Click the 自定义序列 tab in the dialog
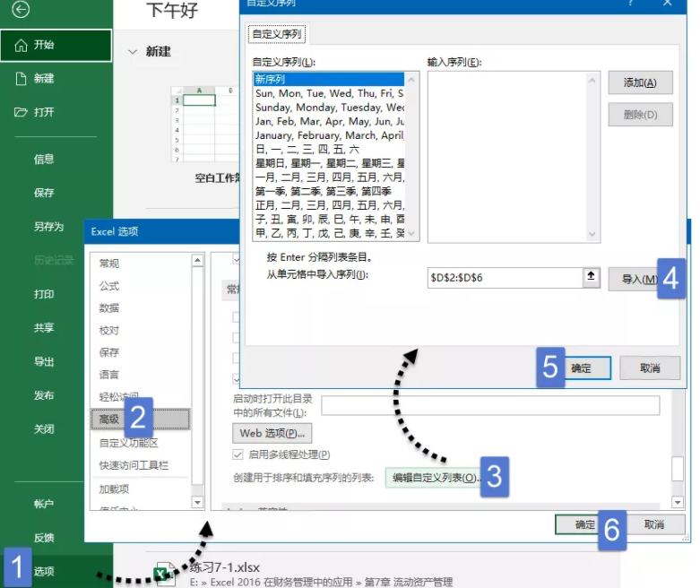This screenshot has width=700, height=588. pos(277,34)
